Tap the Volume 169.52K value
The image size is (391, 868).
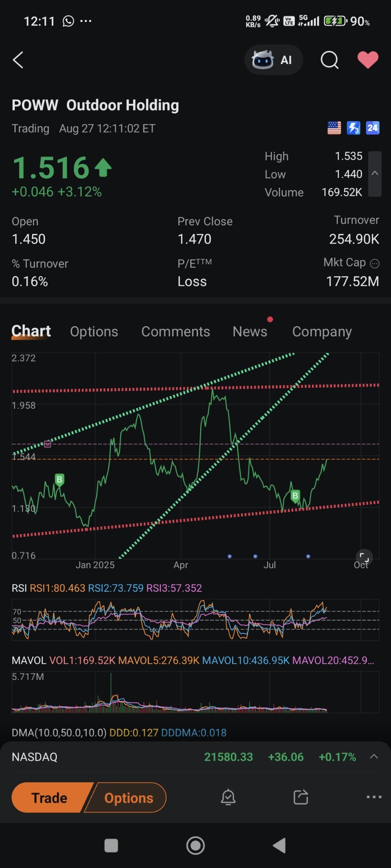(x=342, y=192)
